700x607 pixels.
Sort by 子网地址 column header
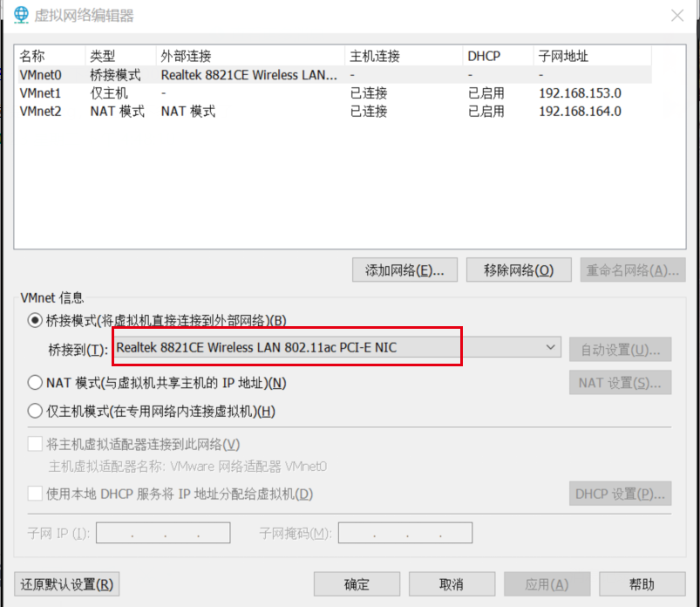tap(593, 56)
